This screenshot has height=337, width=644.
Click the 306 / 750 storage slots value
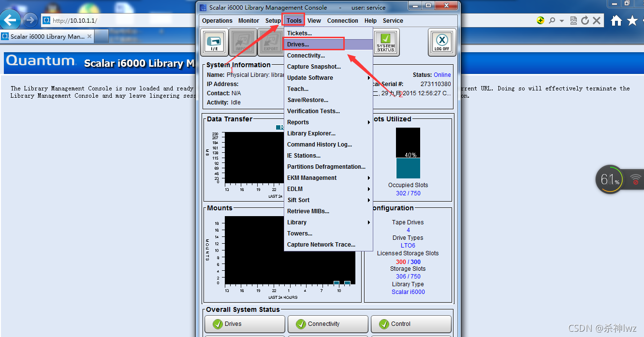click(408, 277)
